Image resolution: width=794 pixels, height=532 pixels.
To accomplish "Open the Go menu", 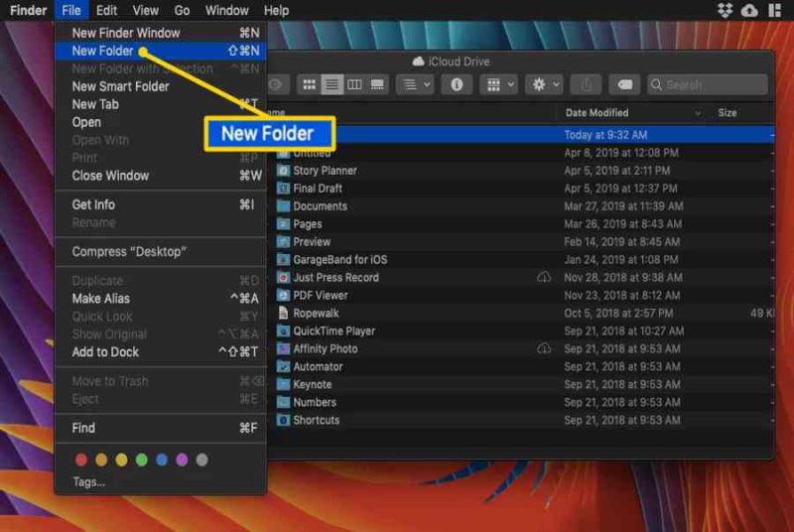I will pos(182,10).
